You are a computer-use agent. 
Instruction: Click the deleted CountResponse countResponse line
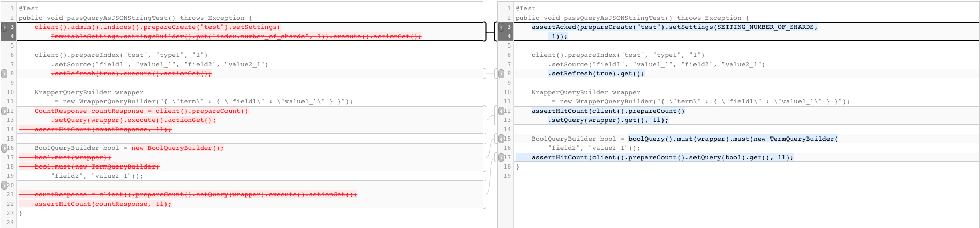tap(141, 111)
